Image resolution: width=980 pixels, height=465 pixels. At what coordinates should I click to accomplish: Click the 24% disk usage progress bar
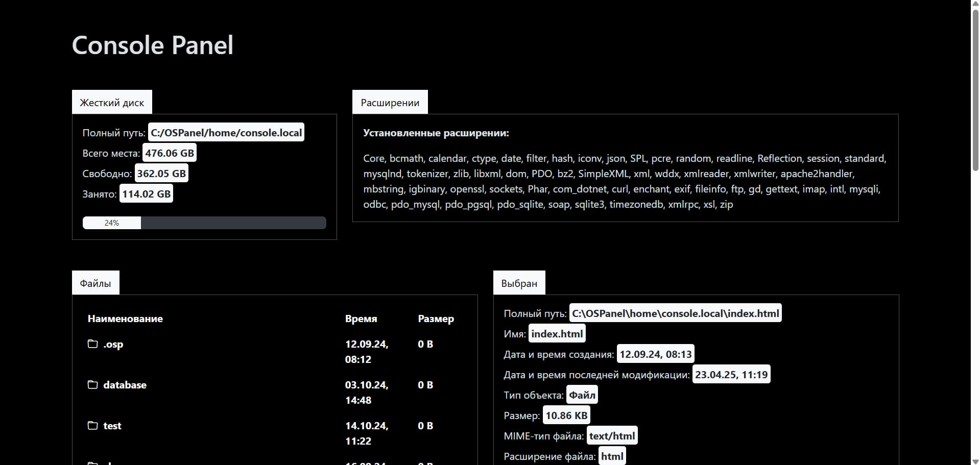[x=204, y=223]
